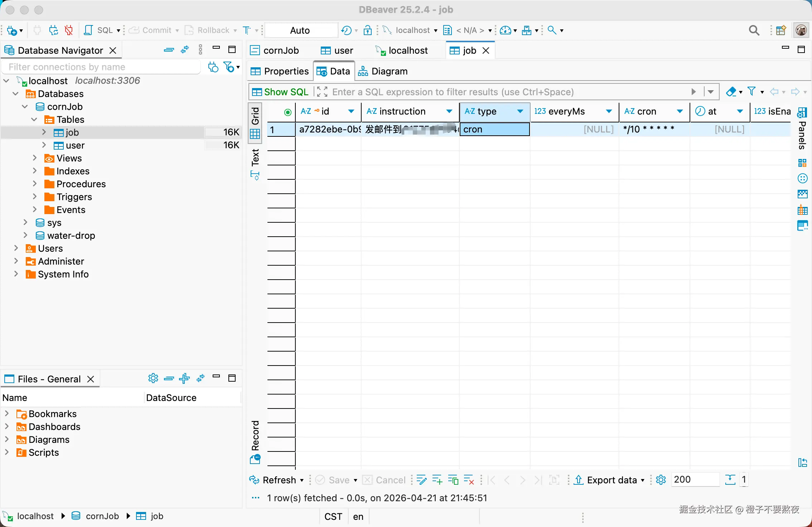Click the custom filter funnel icon

click(x=752, y=92)
